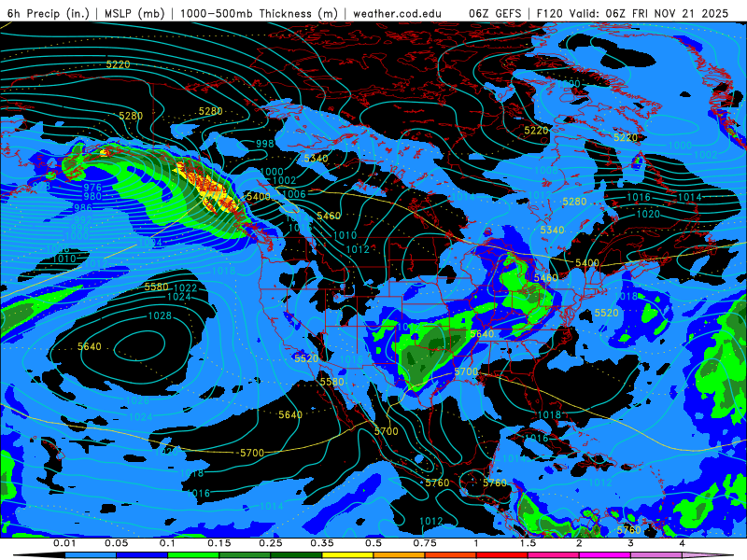Select the orange 0.5–0.75 legend swatch
747x560 pixels.
[400, 555]
